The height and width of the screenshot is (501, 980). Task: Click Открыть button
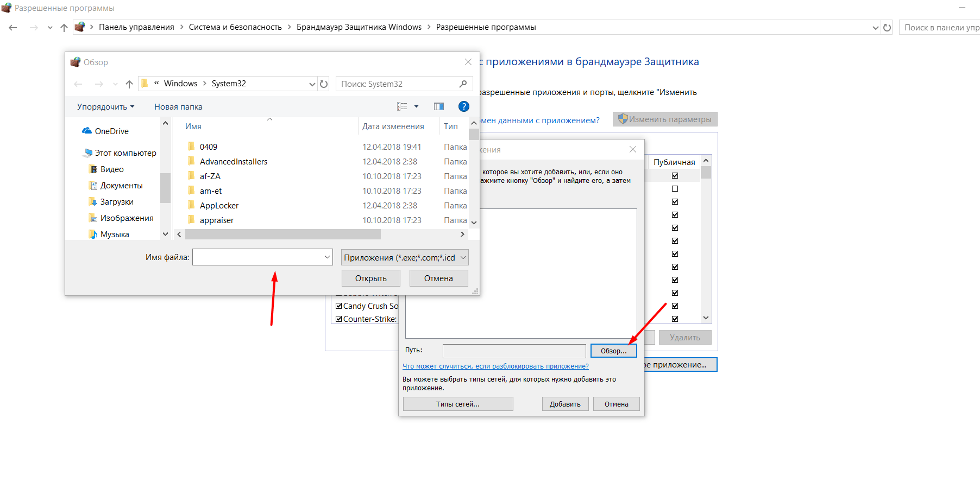pos(371,278)
